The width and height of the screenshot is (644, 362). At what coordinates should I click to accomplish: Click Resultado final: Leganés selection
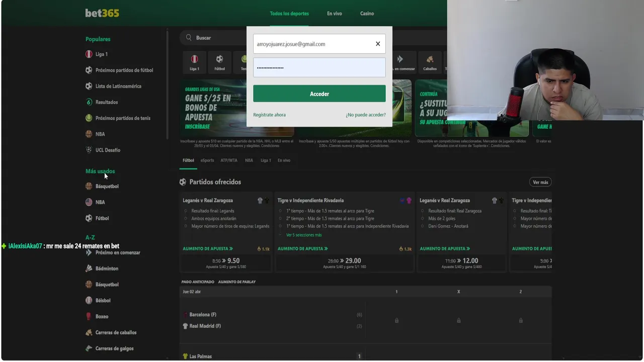click(213, 211)
